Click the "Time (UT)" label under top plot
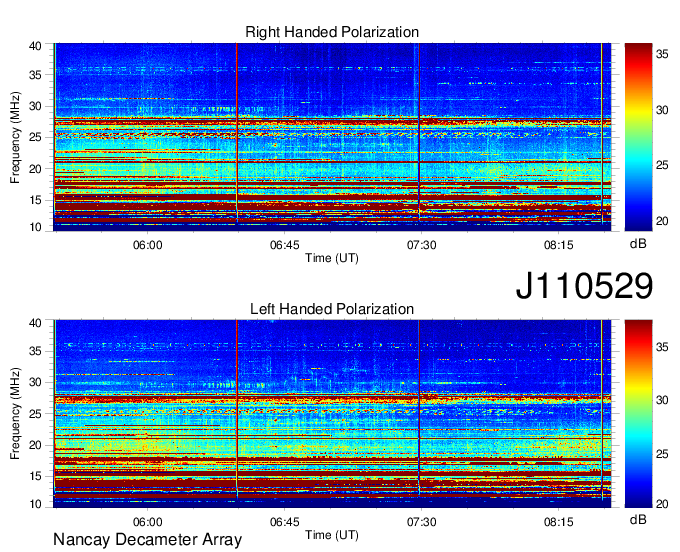The image size is (680, 552). [332, 258]
